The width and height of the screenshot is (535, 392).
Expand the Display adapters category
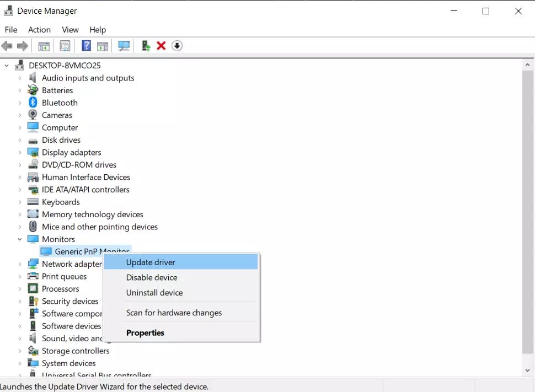point(19,152)
